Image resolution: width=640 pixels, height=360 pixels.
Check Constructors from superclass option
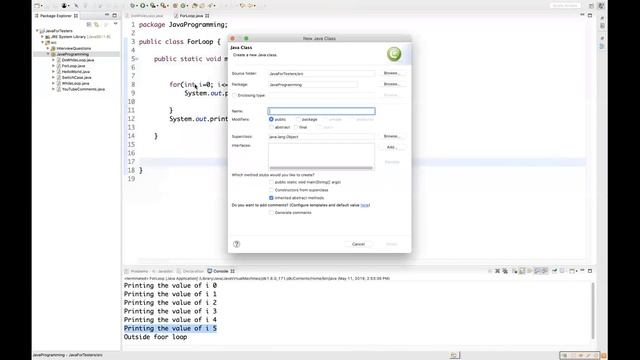tap(271, 190)
